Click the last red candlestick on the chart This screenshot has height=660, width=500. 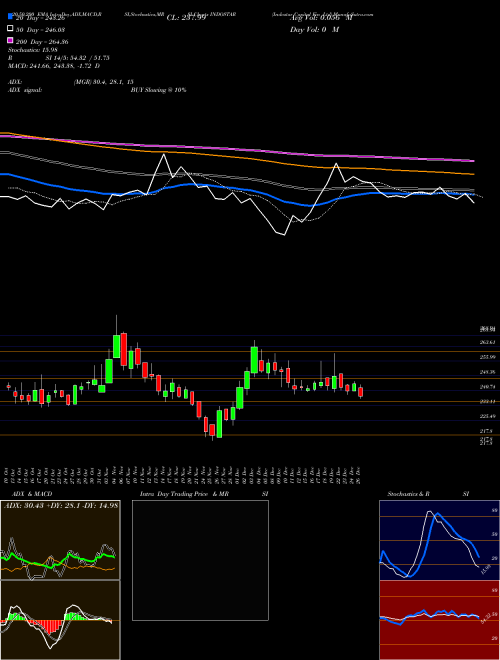point(360,392)
